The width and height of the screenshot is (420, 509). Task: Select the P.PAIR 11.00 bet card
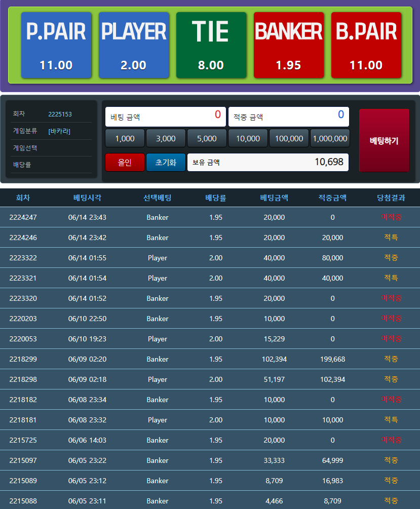(x=56, y=45)
